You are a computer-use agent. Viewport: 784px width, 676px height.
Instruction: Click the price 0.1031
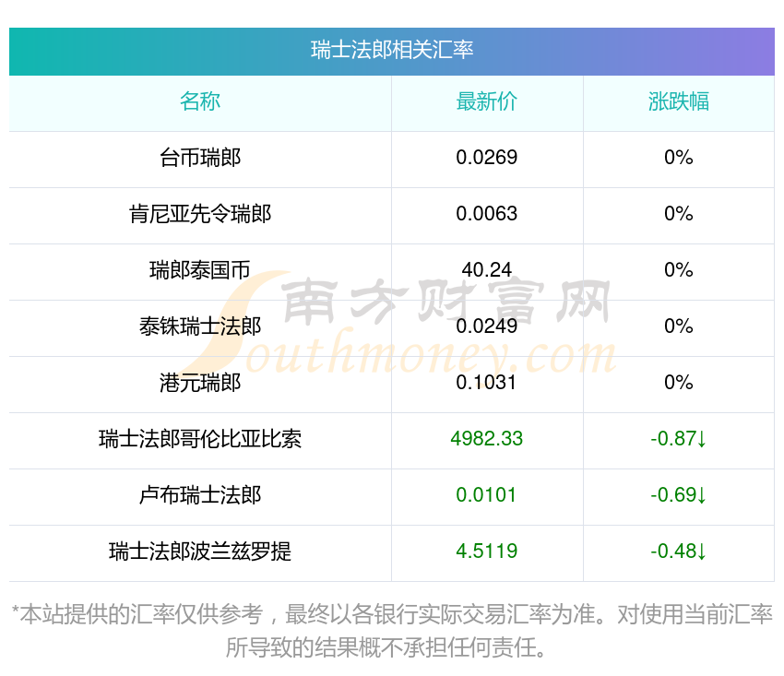pyautogui.click(x=486, y=383)
